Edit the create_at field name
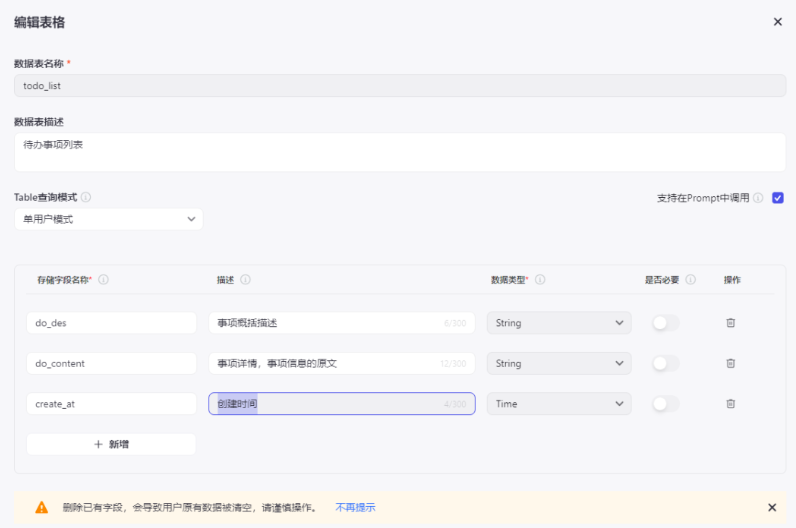 tap(112, 404)
